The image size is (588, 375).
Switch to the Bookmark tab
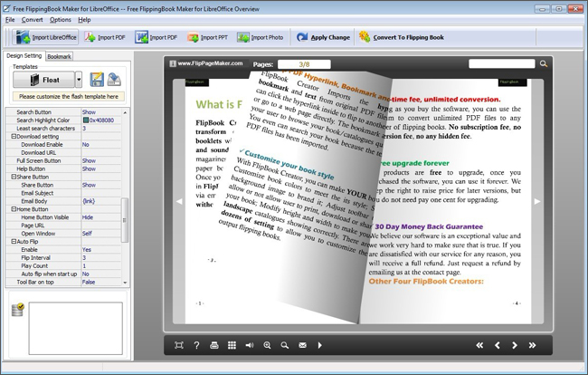coord(59,56)
